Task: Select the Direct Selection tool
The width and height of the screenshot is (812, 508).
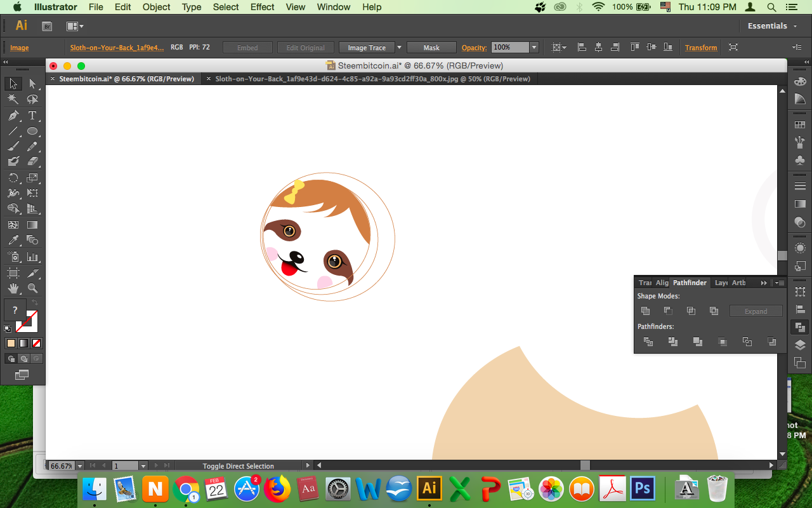Action: click(x=32, y=84)
